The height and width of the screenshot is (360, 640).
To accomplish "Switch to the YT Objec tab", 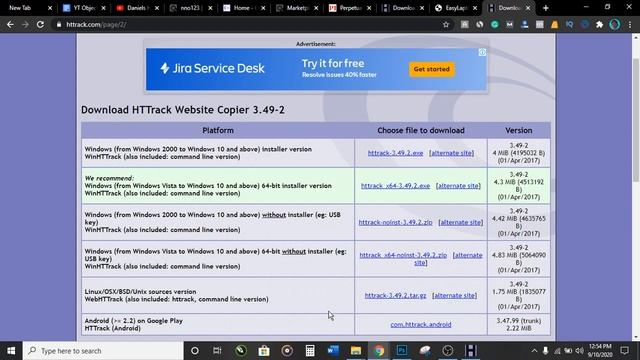I will point(84,8).
